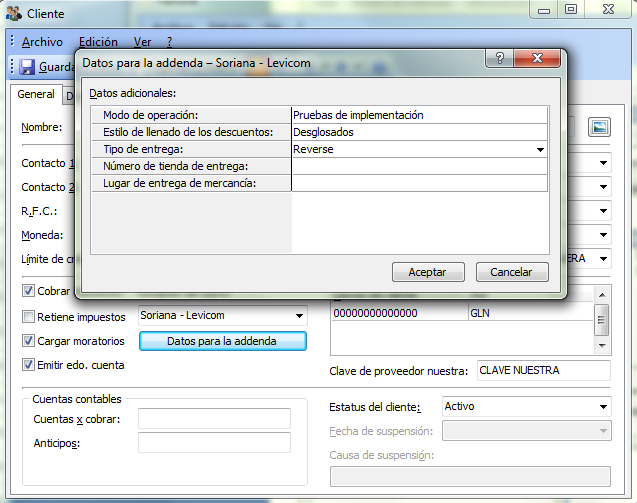Click the Cuentas x cobrar input field
Image resolution: width=637 pixels, height=503 pixels.
coord(214,419)
